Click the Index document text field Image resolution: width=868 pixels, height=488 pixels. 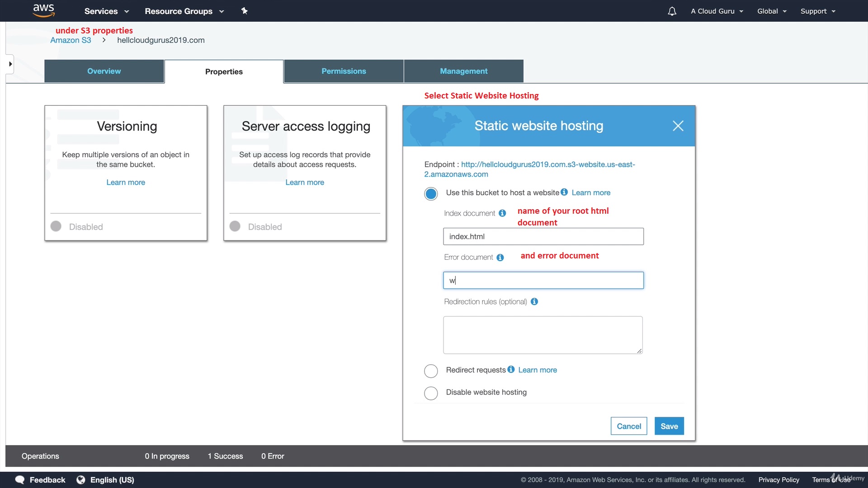(543, 236)
